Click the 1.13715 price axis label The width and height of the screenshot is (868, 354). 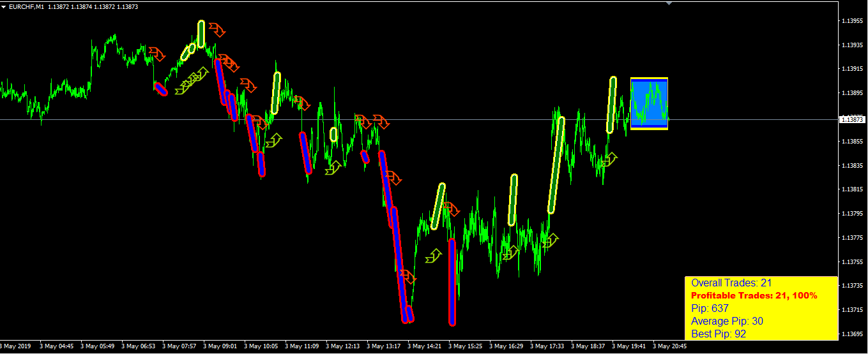[x=852, y=310]
